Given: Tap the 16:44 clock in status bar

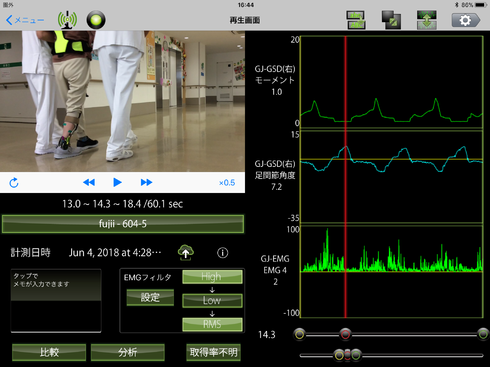Looking at the screenshot, I should coord(246,5).
